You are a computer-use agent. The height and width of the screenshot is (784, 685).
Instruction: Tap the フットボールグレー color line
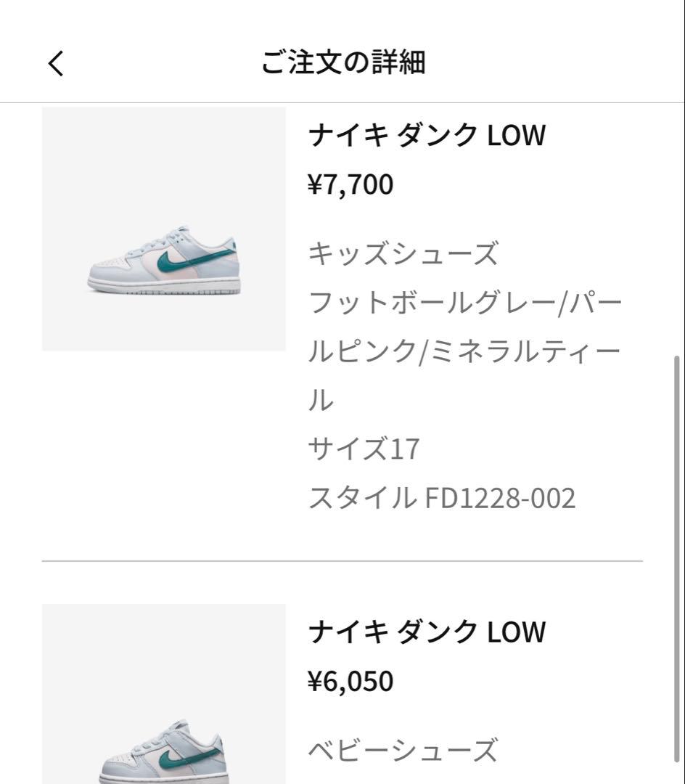[x=464, y=302]
